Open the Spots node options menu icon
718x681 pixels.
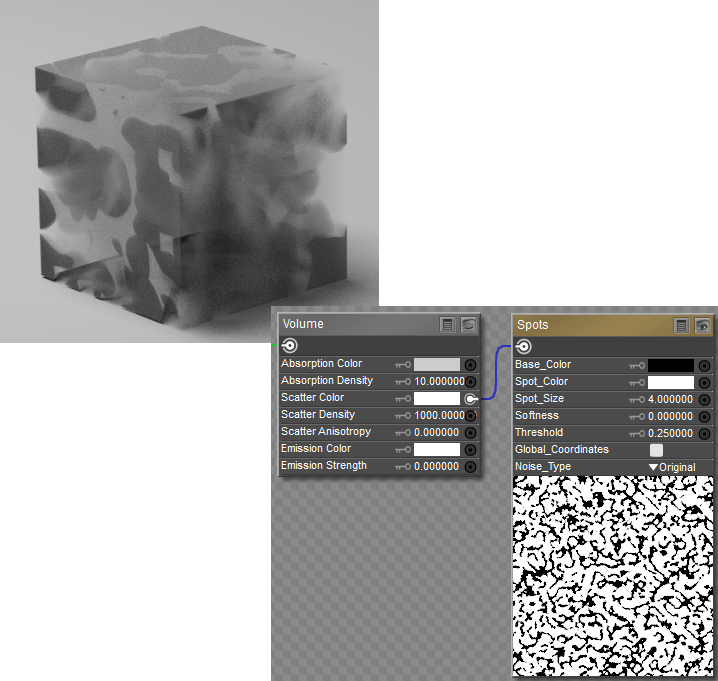pyautogui.click(x=682, y=326)
